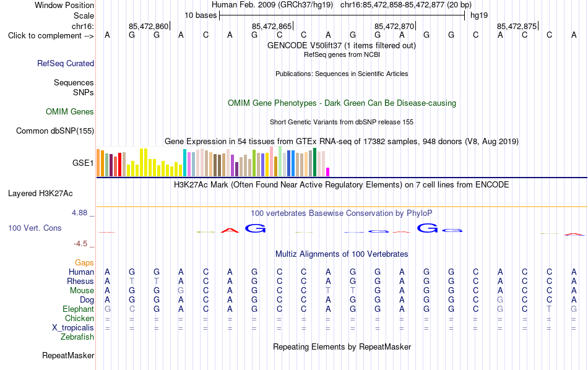Select the Dog alignment row label
588x370 pixels.
point(87,300)
